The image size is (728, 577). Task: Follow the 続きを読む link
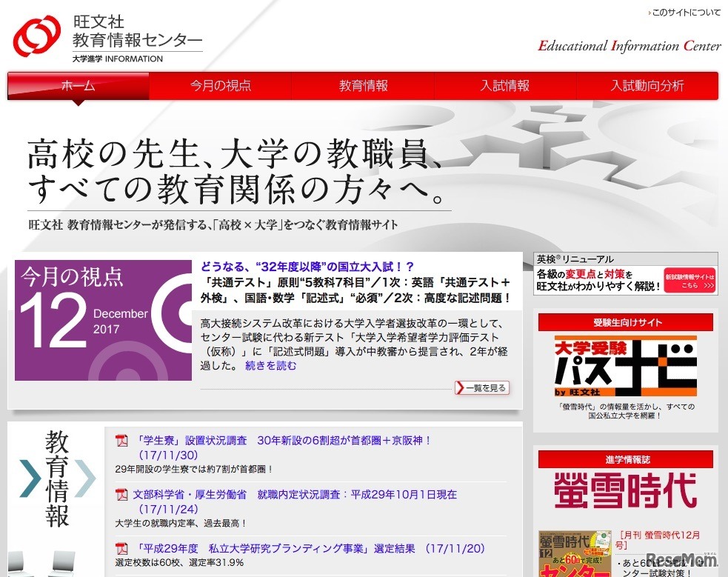[x=270, y=366]
